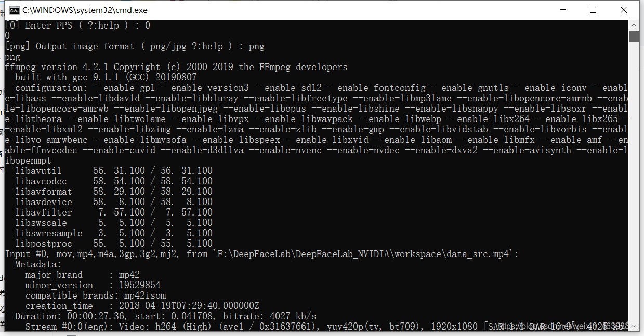Image resolution: width=644 pixels, height=336 pixels.
Task: Click the 'libswresample' version row
Action: coord(114,233)
